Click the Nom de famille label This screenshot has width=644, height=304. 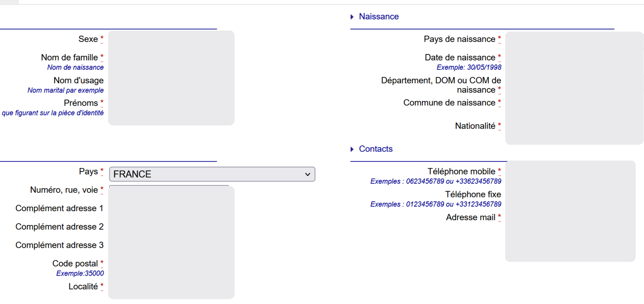point(69,57)
